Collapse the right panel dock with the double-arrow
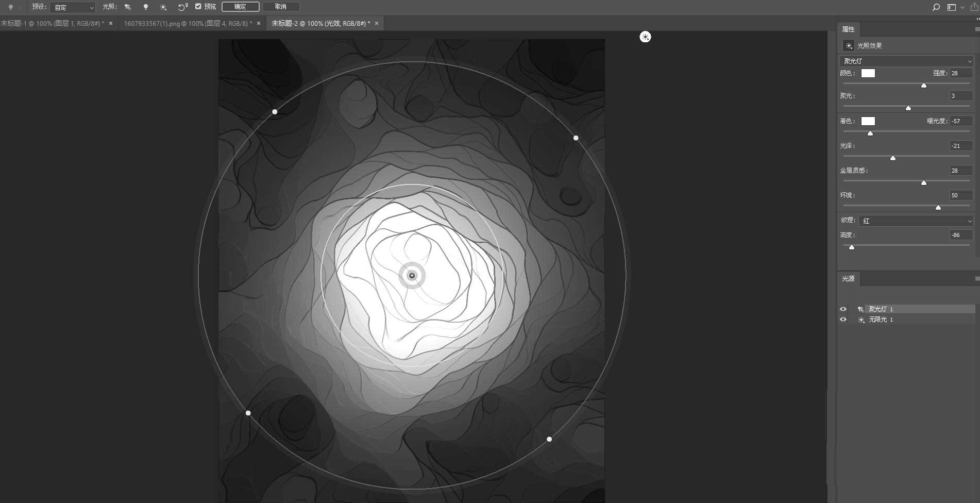The height and width of the screenshot is (503, 980). pos(977,19)
